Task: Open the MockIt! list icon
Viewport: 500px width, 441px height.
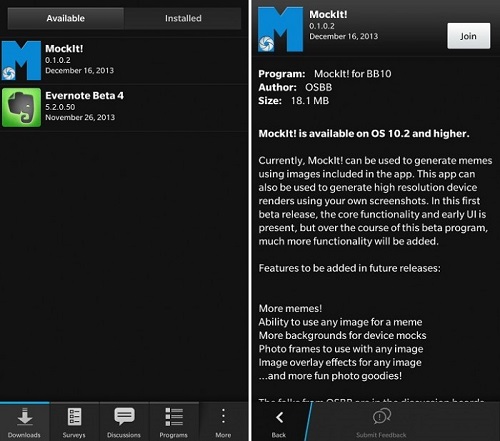Action: (x=21, y=60)
